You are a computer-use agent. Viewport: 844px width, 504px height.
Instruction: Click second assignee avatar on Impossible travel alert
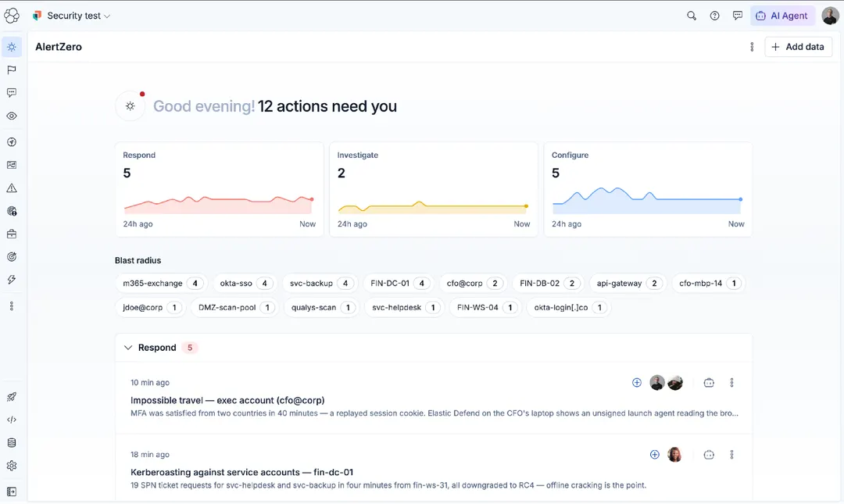[675, 383]
